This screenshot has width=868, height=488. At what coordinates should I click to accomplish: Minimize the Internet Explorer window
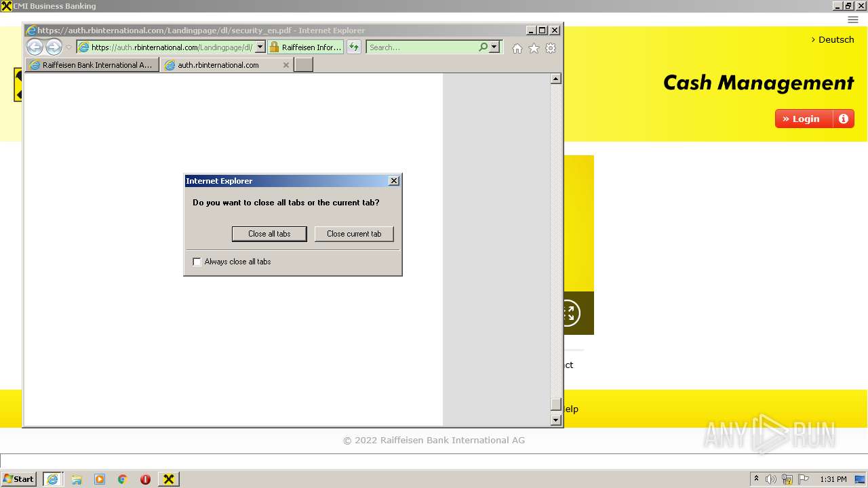tap(530, 30)
